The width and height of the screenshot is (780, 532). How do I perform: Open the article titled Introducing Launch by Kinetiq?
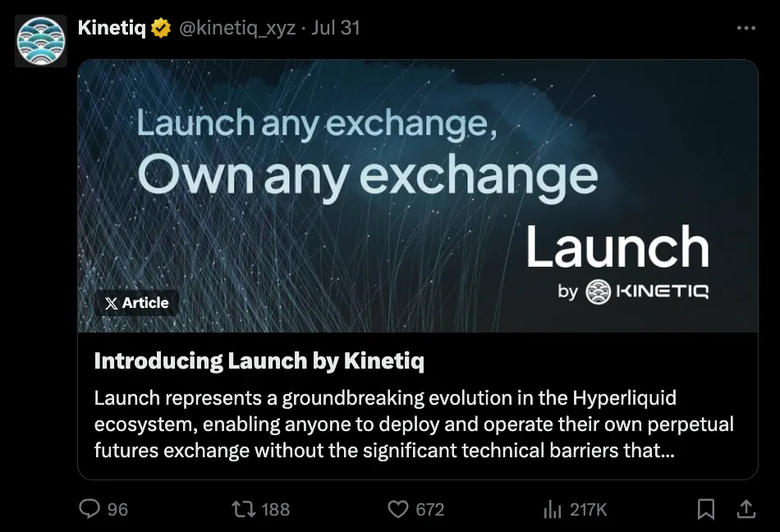260,360
